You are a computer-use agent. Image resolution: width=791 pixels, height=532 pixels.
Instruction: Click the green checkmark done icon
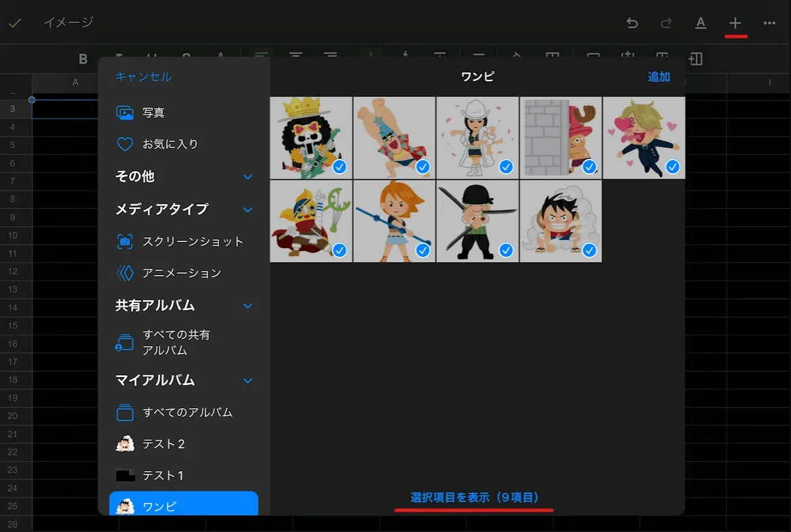[15, 23]
